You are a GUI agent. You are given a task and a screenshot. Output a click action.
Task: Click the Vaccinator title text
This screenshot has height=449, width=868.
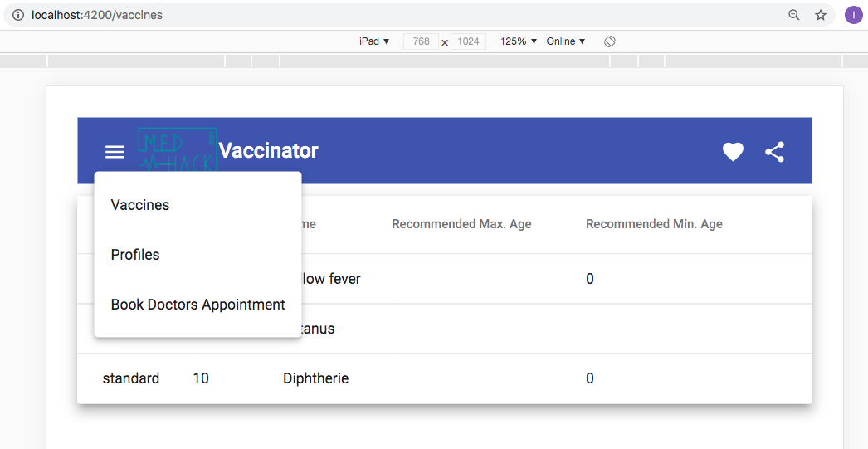click(269, 150)
